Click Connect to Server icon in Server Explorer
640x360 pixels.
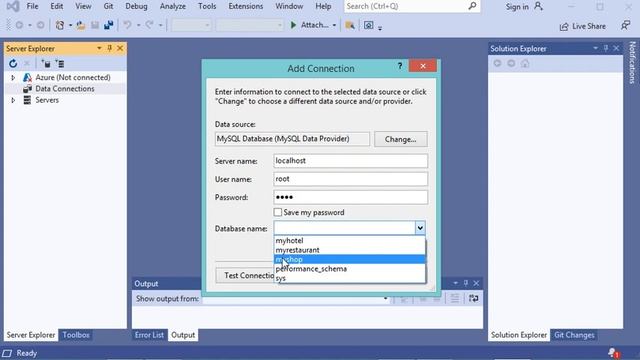(60, 64)
